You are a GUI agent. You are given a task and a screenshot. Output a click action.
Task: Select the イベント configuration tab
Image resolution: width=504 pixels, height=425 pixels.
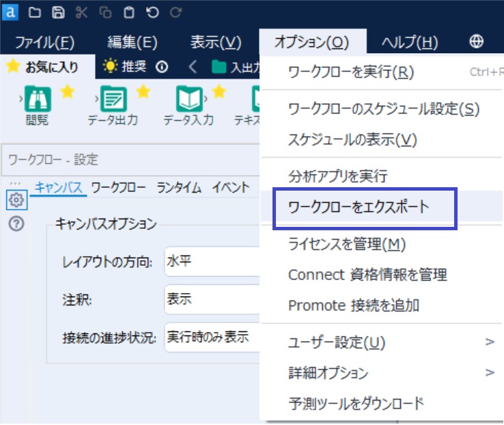[230, 187]
